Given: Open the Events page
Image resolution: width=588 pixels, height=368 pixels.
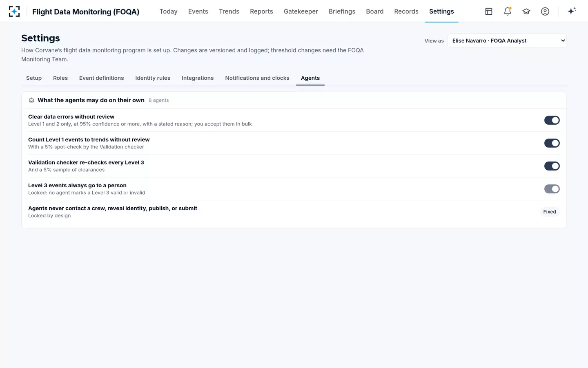Looking at the screenshot, I should (198, 11).
